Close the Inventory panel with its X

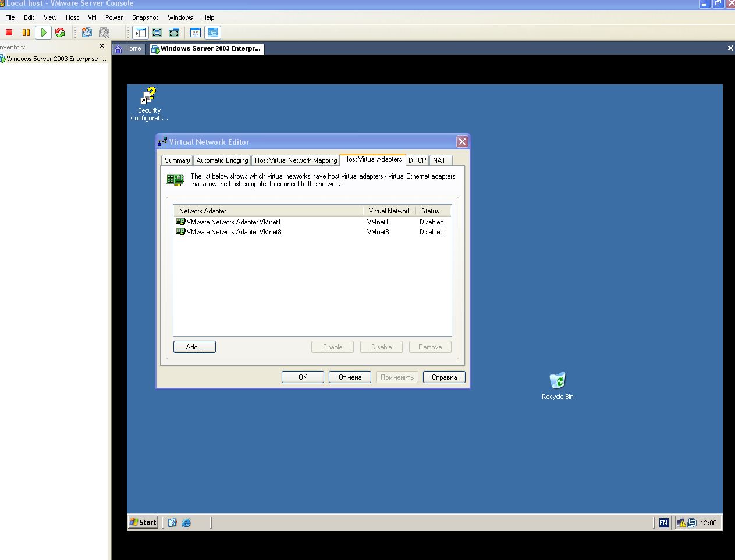[102, 46]
